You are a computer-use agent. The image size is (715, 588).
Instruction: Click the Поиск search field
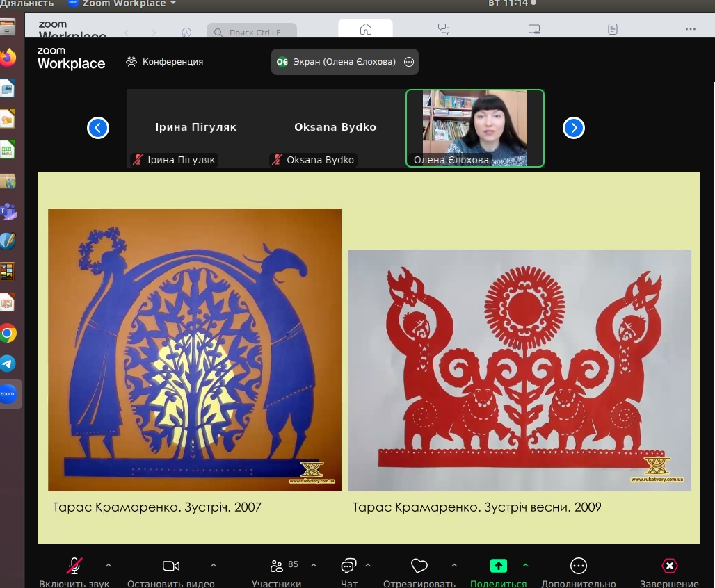(252, 31)
